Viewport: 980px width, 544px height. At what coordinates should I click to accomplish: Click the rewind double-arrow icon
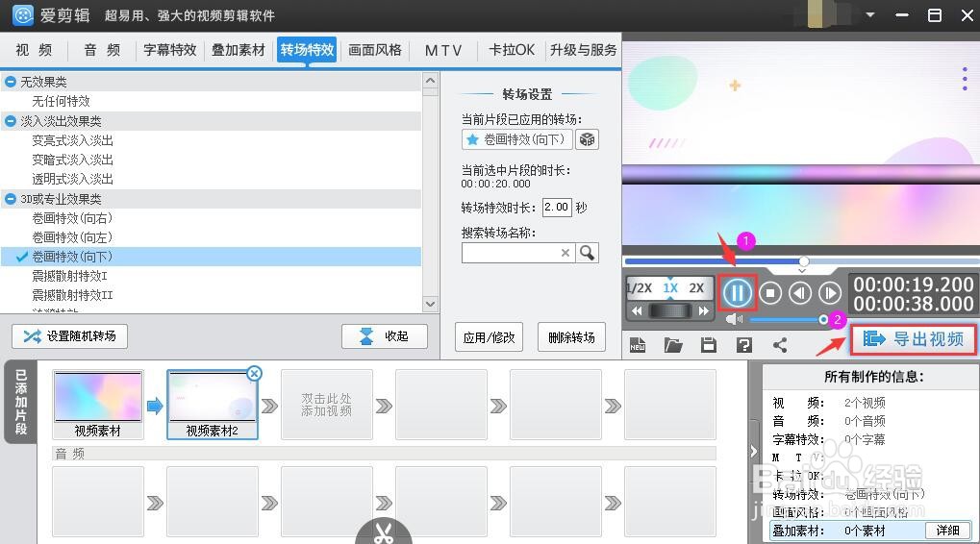coord(637,310)
